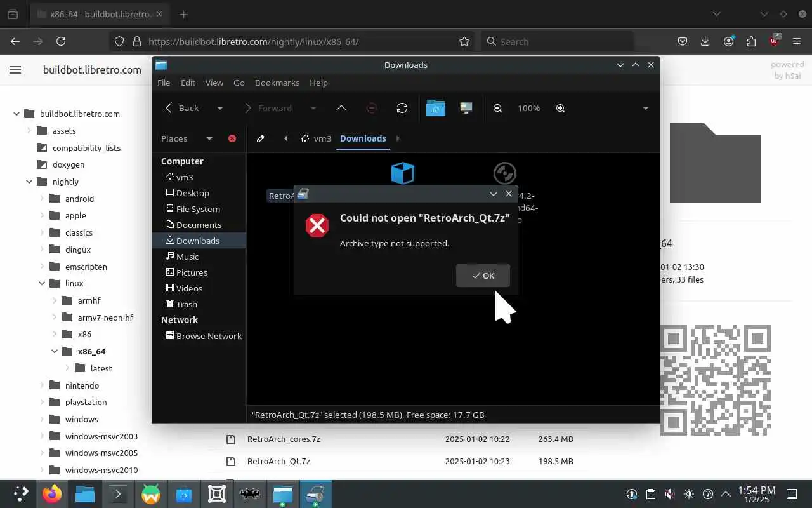Expand the assets folder in tree
Viewport: 812px width, 508px height.
tap(29, 131)
